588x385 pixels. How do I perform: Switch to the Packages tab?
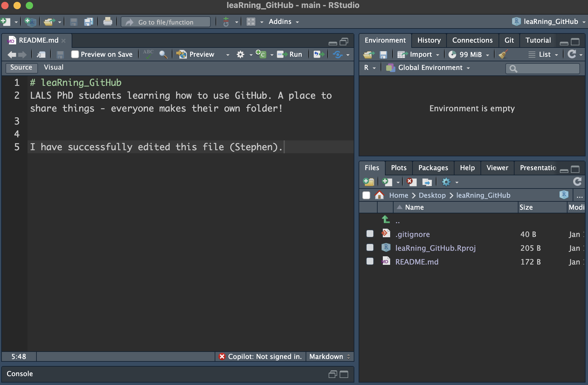click(x=433, y=168)
